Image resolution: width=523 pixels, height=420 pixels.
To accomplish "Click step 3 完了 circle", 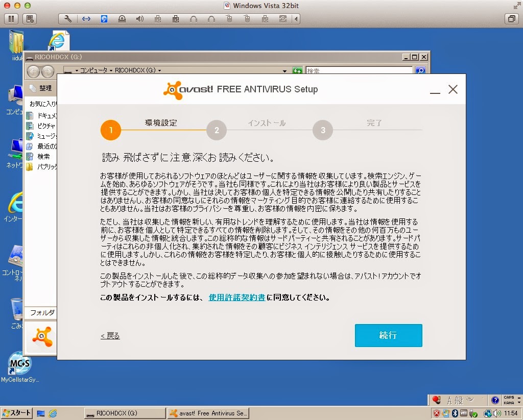I will click(323, 130).
